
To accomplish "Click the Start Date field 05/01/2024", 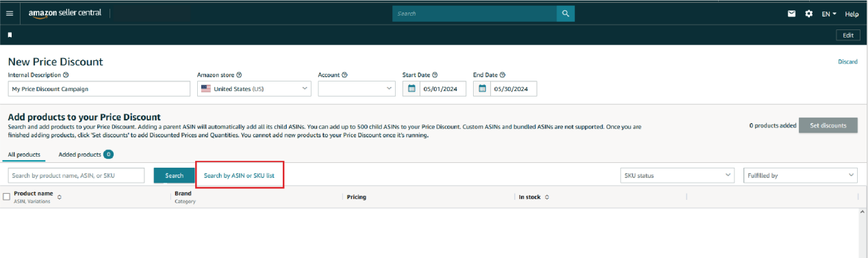I will (443, 88).
